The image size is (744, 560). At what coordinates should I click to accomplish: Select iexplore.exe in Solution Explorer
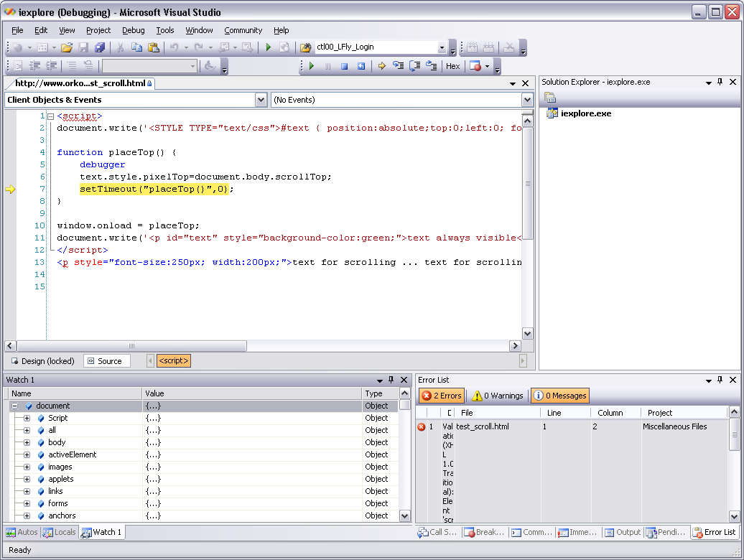pyautogui.click(x=585, y=113)
